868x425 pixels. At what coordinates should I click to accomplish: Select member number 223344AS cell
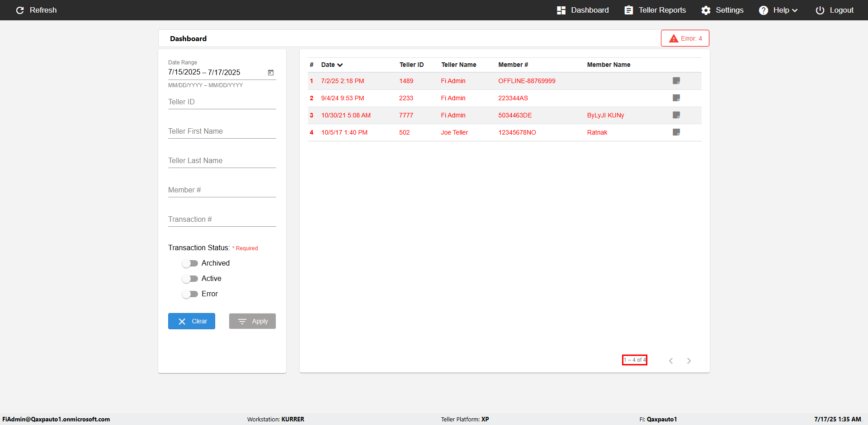click(x=513, y=98)
